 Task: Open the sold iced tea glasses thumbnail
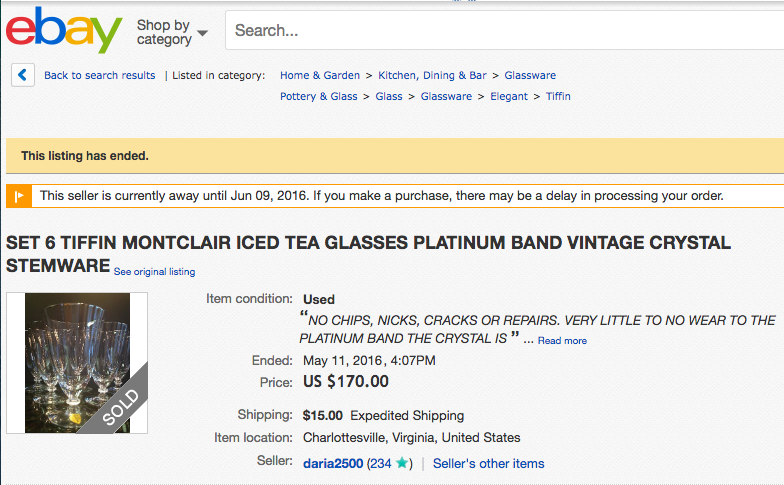tap(77, 363)
